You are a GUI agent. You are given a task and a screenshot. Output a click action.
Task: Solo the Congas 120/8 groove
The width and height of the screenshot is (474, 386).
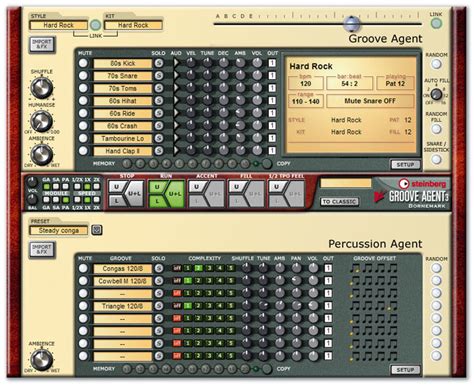[159, 268]
